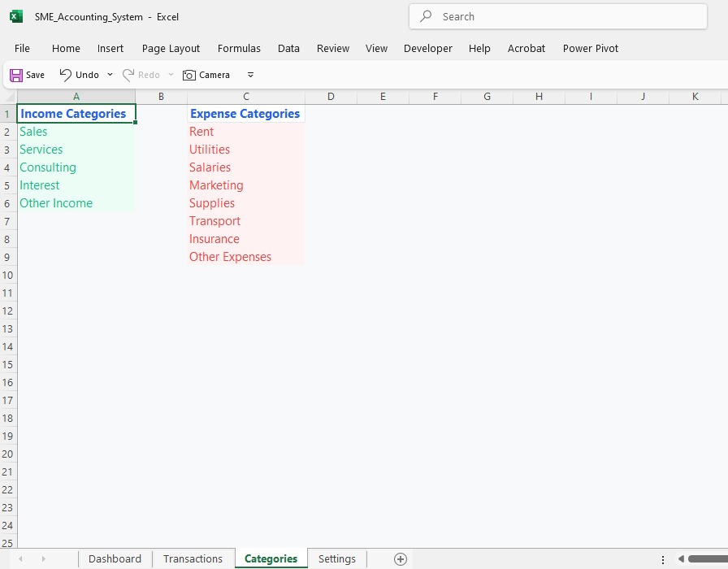This screenshot has width=728, height=569.
Task: Open the Acrobat ribbon tab
Action: 526,48
